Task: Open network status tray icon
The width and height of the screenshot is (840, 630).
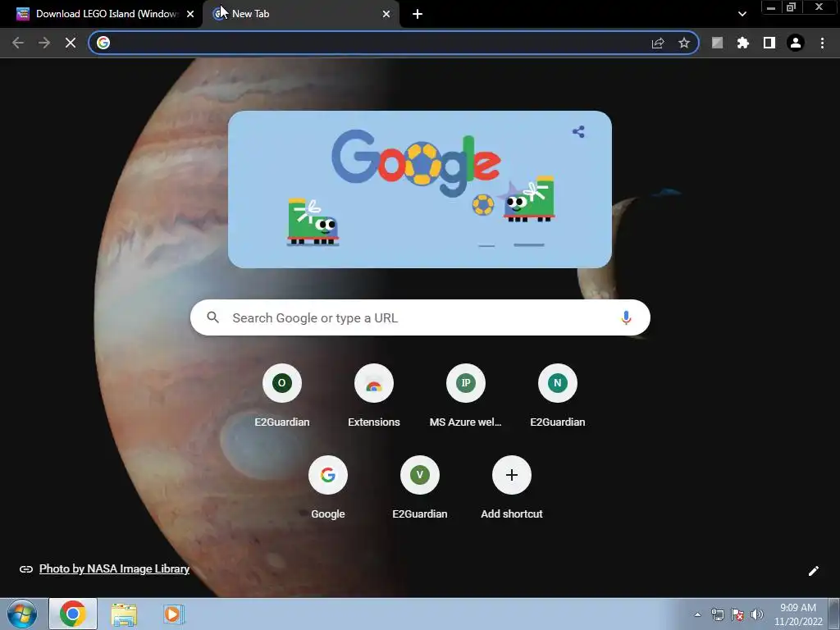Action: click(717, 614)
